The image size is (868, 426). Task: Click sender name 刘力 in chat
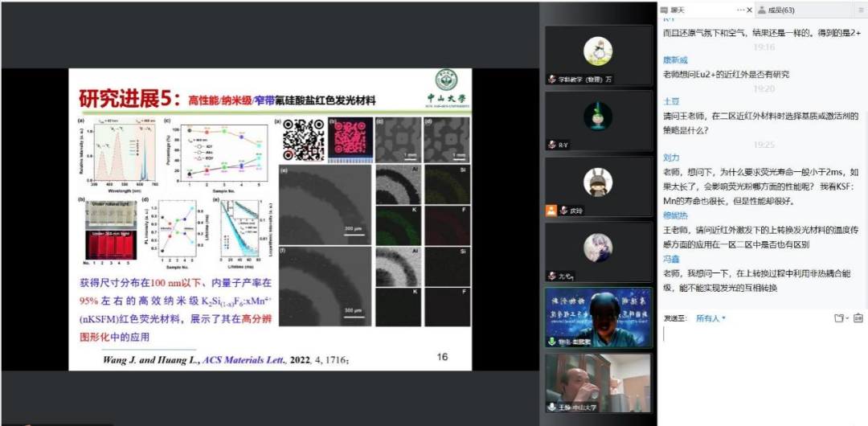(670, 158)
